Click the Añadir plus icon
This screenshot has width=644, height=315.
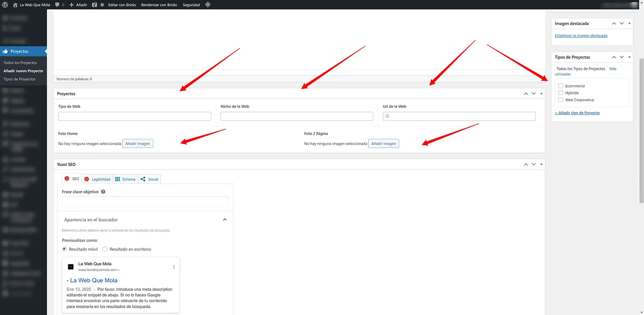[x=71, y=5]
